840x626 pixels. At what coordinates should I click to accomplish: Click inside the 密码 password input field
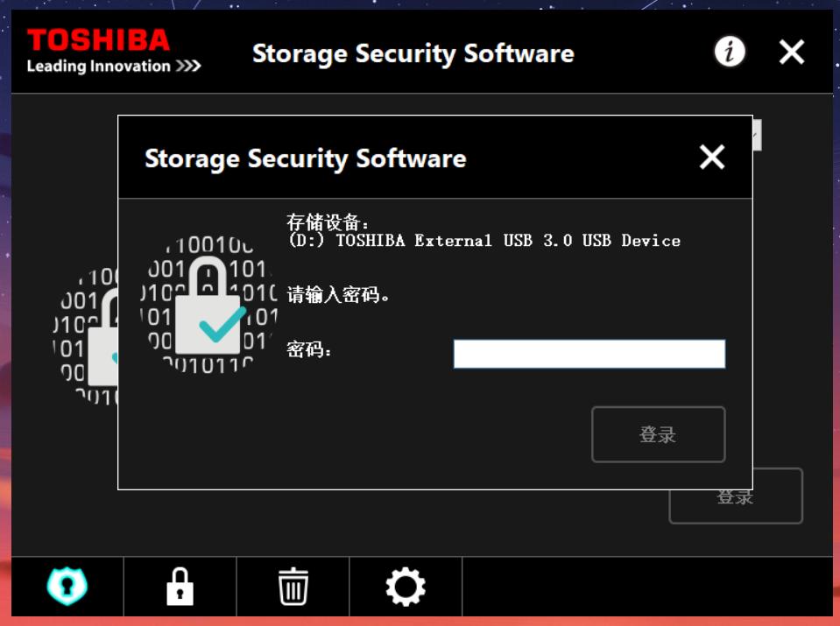coord(589,353)
